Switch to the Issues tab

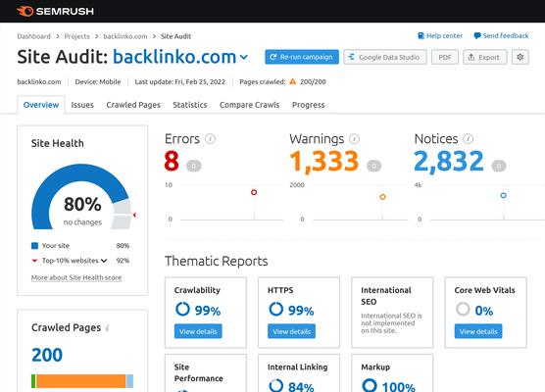[x=82, y=105]
